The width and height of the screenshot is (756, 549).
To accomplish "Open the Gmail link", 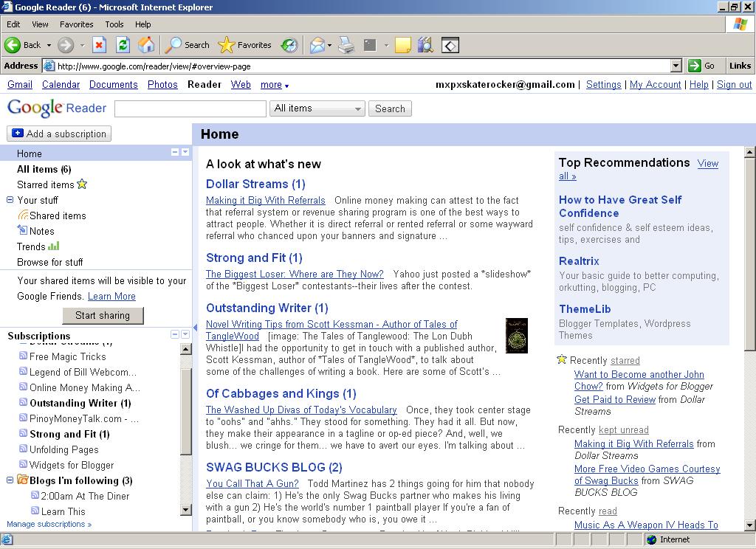I will click(x=20, y=84).
